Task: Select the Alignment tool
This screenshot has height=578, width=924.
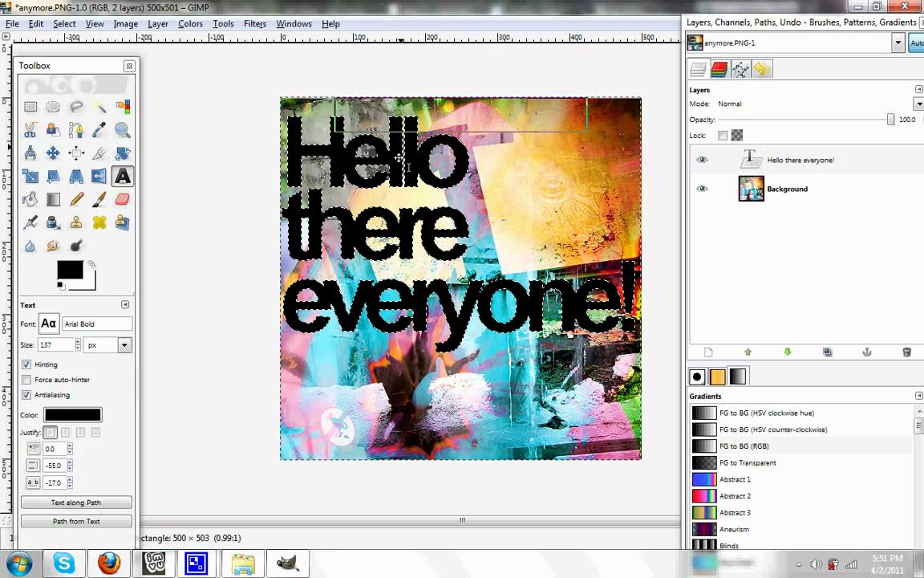Action: tap(76, 153)
